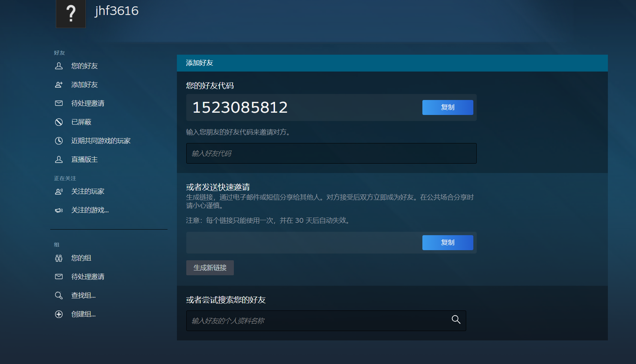Click the plus circle icon for 创建组

(x=59, y=314)
